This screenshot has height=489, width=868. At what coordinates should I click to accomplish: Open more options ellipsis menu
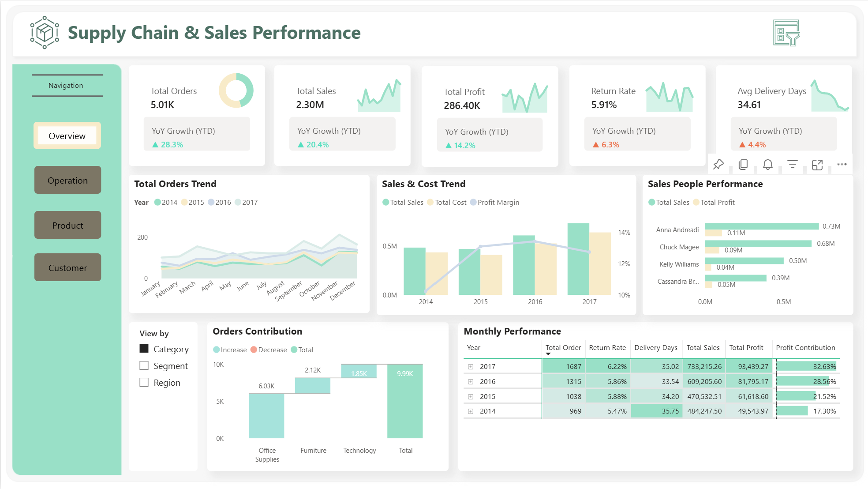[842, 164]
